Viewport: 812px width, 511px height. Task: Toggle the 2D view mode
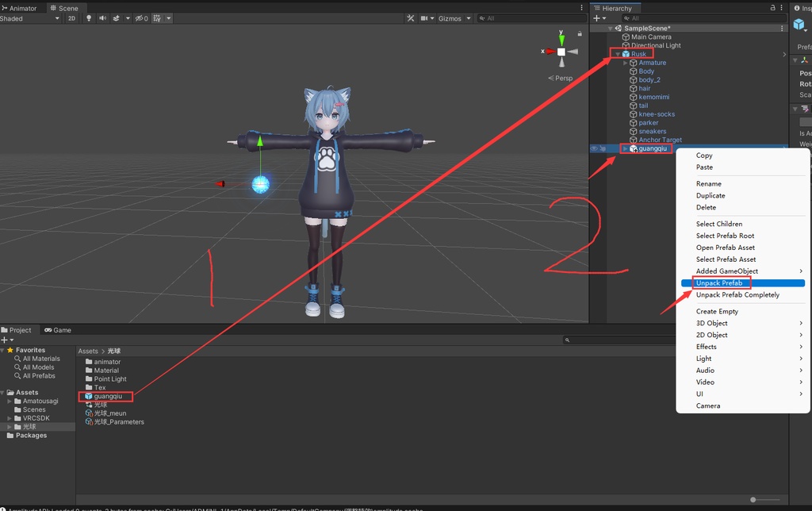pyautogui.click(x=71, y=17)
